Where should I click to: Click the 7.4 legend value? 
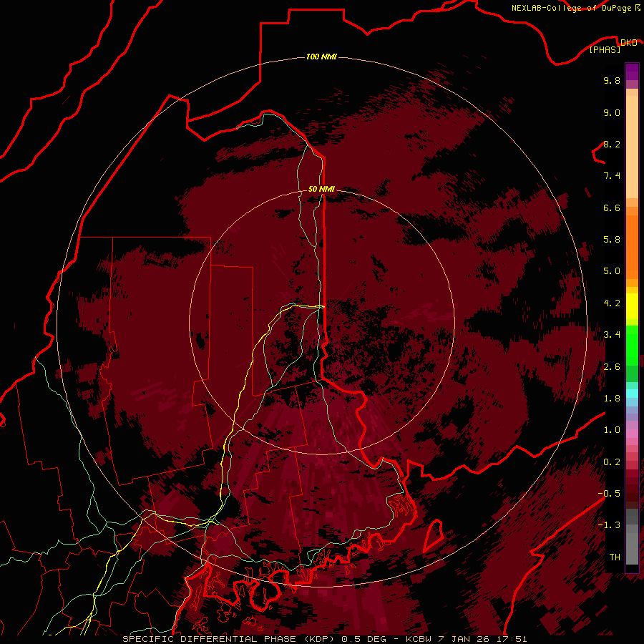[x=612, y=176]
